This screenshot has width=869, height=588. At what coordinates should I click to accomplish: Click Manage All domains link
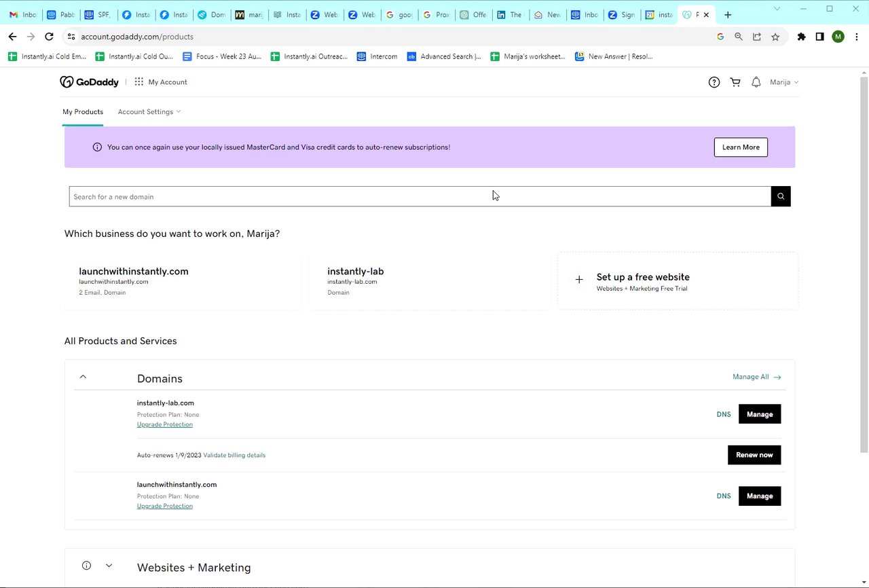756,377
